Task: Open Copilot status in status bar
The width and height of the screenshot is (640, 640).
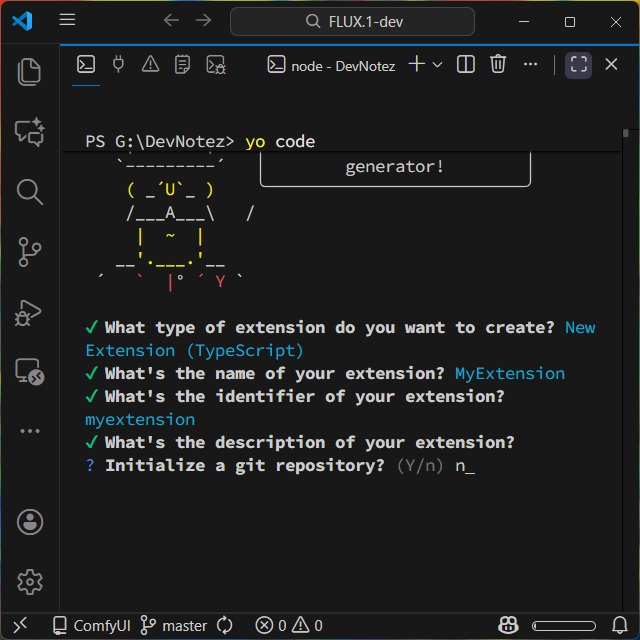Action: (x=508, y=625)
